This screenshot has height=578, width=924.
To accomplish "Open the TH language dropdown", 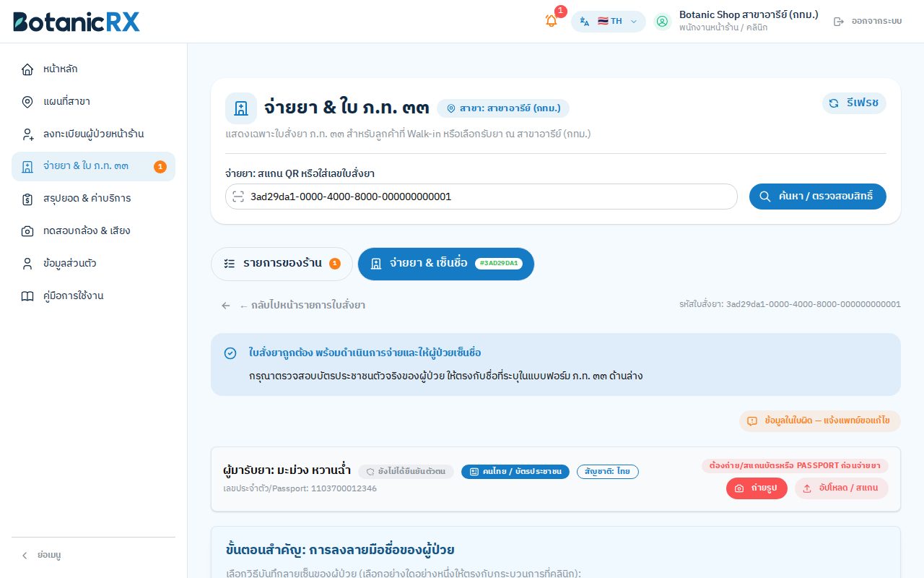I will coord(609,22).
